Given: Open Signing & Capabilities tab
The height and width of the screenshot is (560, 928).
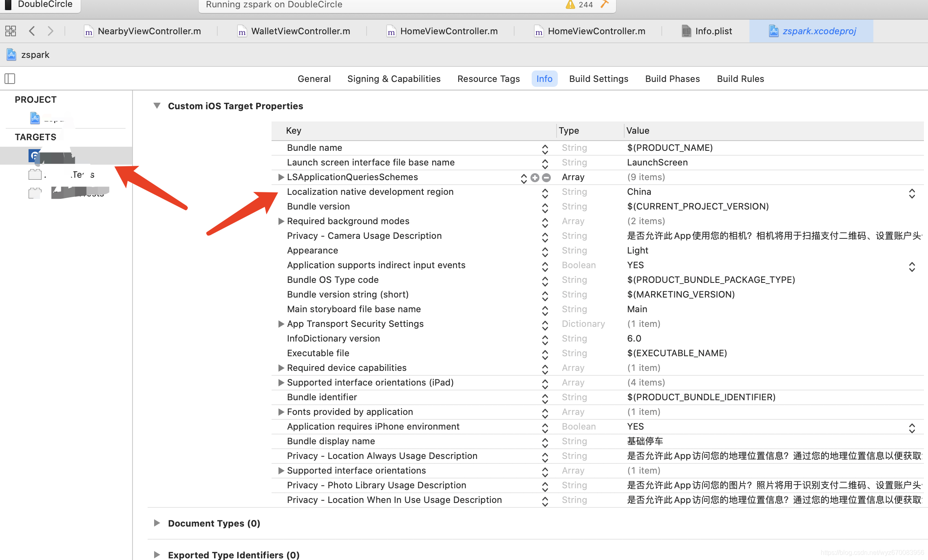Looking at the screenshot, I should click(x=393, y=79).
